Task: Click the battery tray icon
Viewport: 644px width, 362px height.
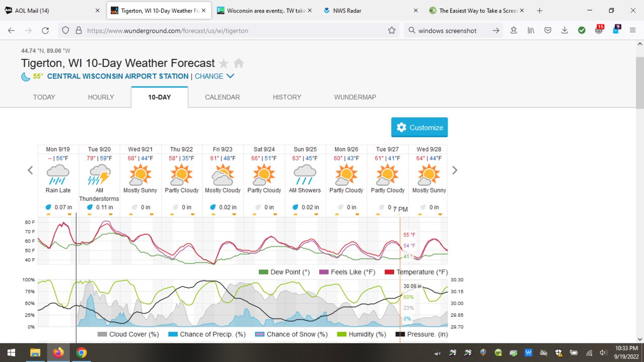Action: point(574,353)
